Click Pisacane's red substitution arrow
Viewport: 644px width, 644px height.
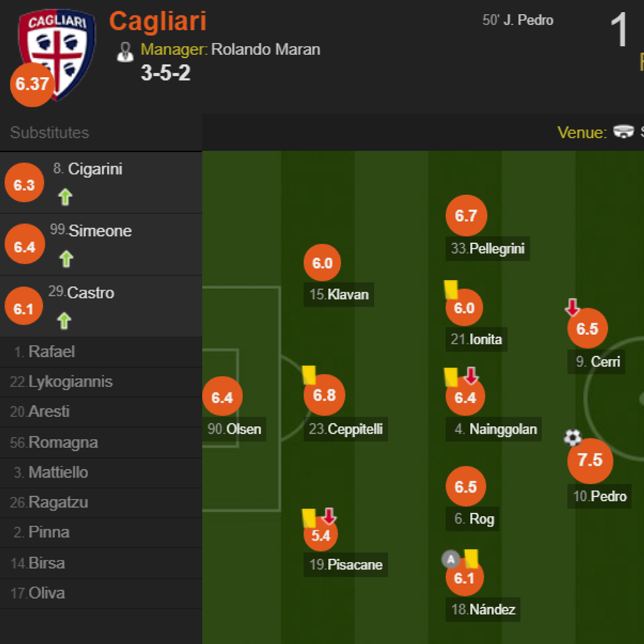tap(329, 517)
